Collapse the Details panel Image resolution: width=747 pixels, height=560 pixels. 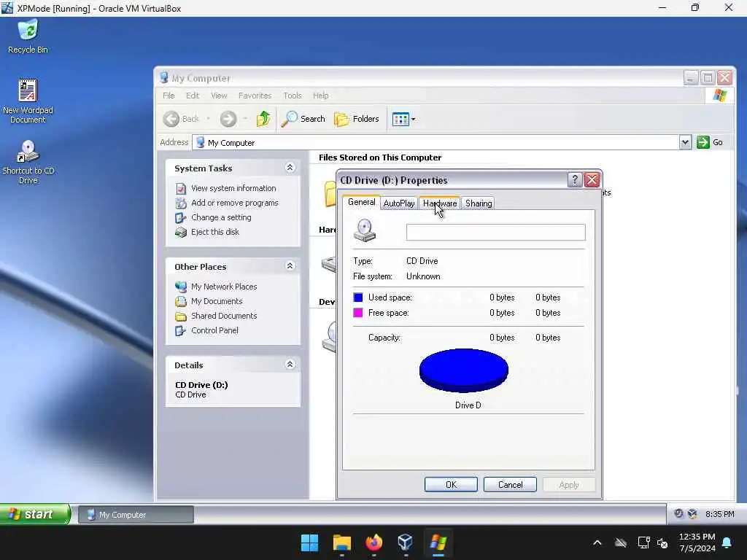(x=290, y=365)
